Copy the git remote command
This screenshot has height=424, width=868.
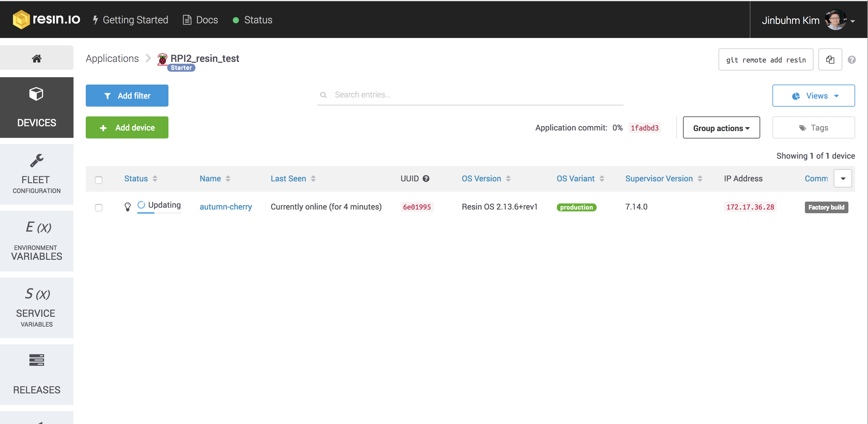[x=830, y=60]
